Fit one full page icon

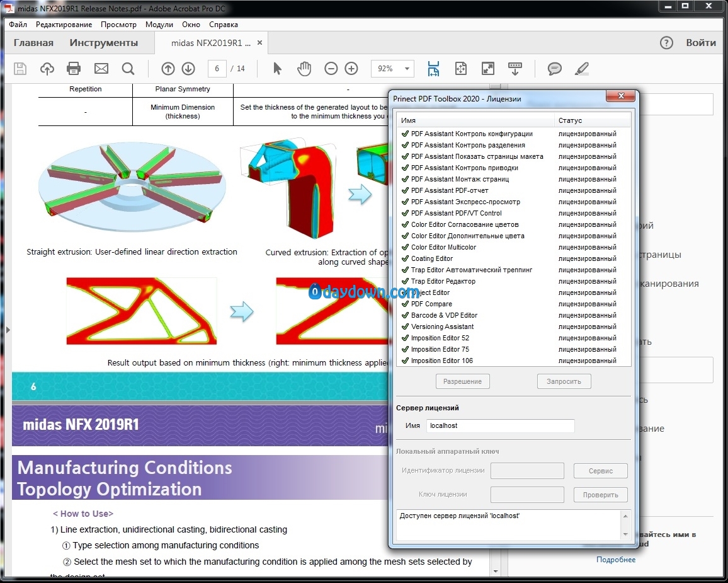(x=460, y=69)
